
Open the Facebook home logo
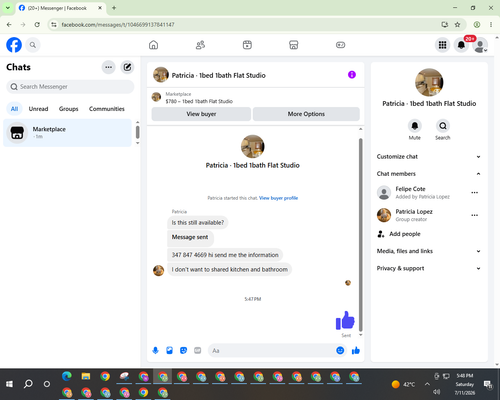point(14,45)
